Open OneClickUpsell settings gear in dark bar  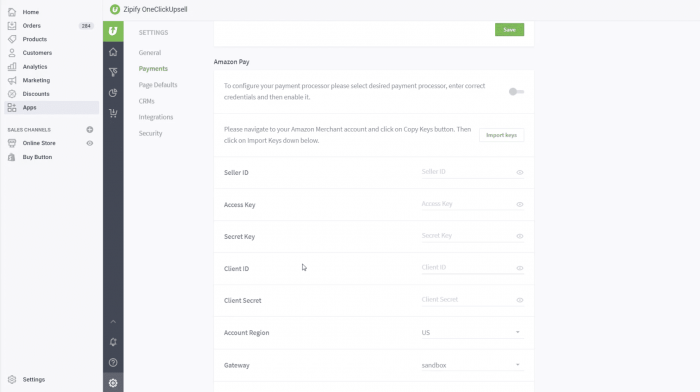click(x=113, y=383)
